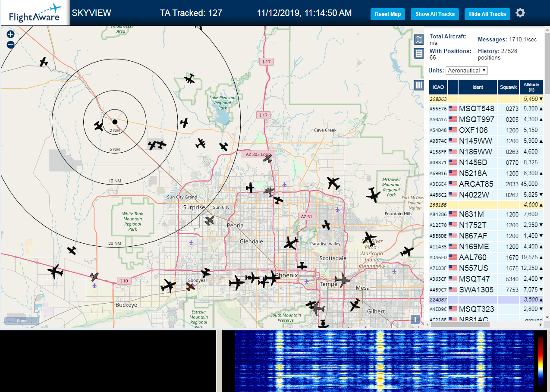Select the N557US aircraft row
Screen dimensions: 550x392
coord(486,268)
